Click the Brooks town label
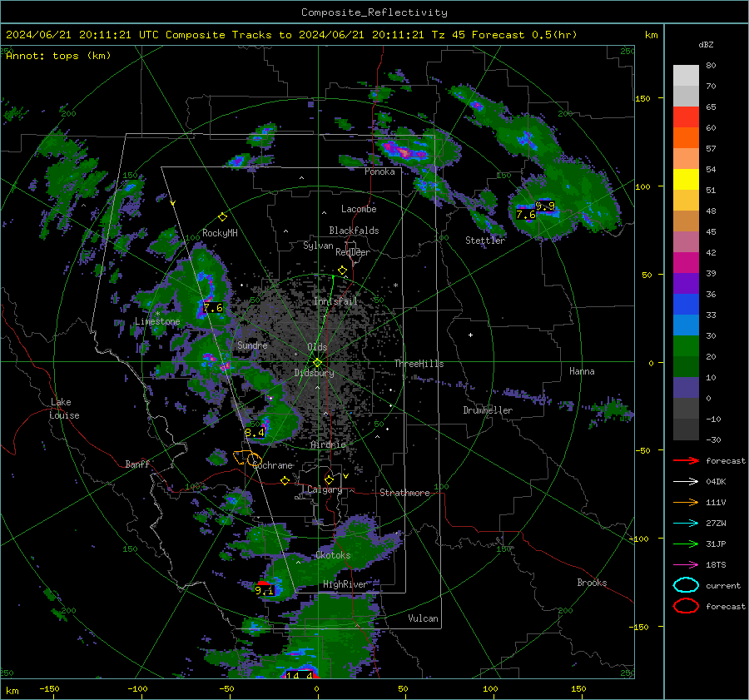 [592, 583]
